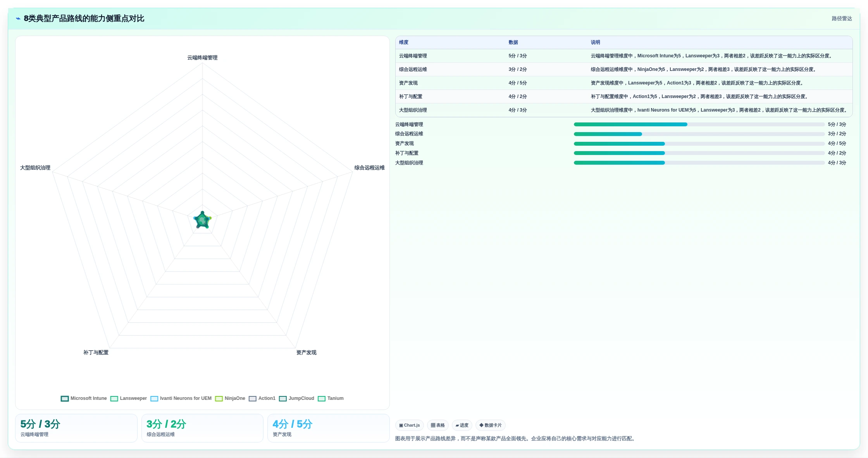Click the 数据卡片 tag chip
Screen dimensions: 868x458
(x=491, y=425)
